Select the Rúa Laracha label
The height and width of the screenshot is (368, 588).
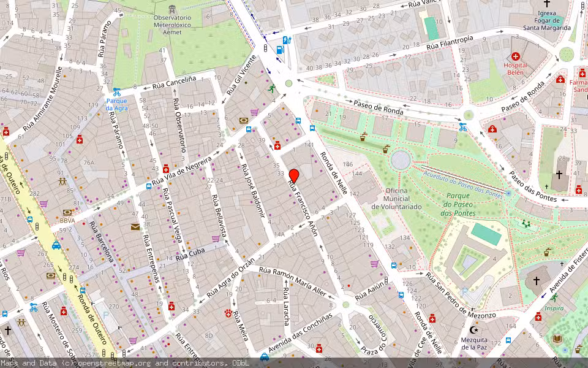286,307
